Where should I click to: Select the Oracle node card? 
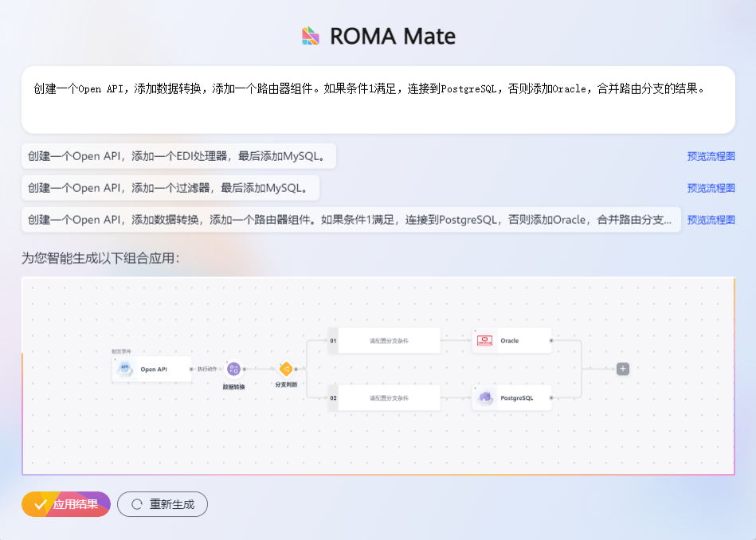(511, 340)
